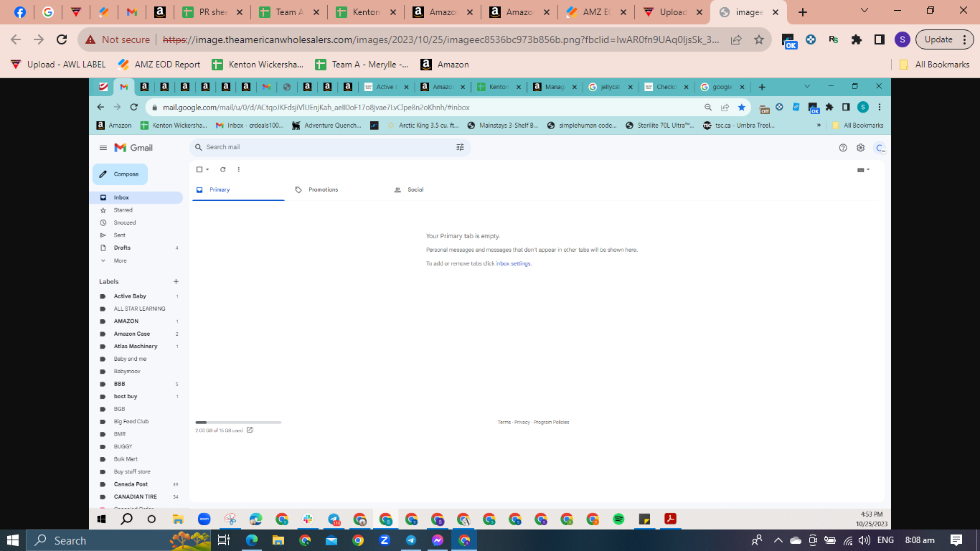Open new tab in outer browser
Image resolution: width=980 pixels, height=551 pixels.
click(803, 12)
